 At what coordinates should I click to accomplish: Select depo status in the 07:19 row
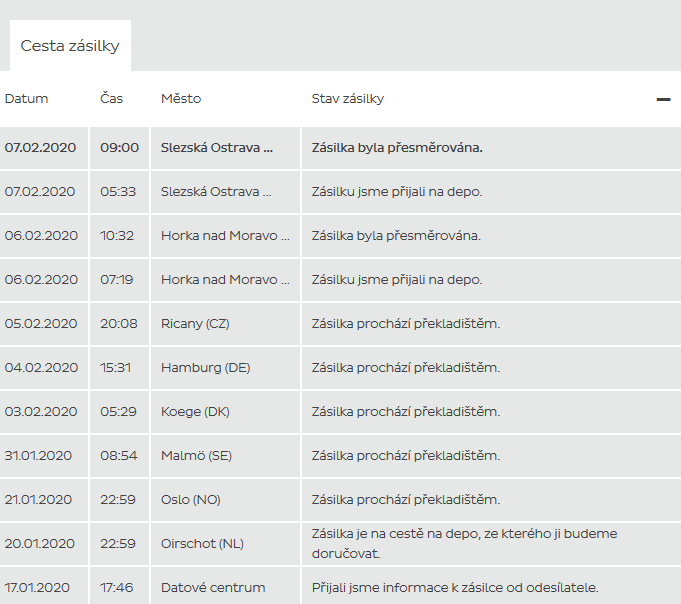(x=397, y=280)
